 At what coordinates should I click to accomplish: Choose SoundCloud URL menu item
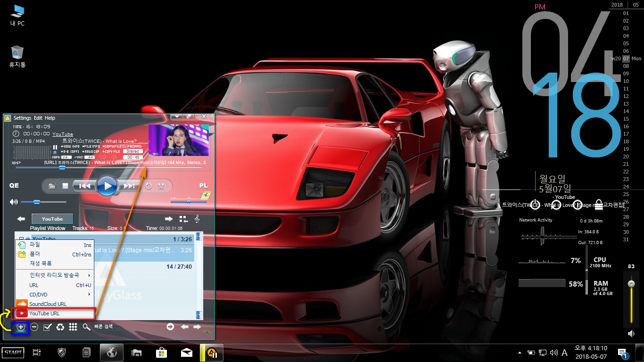(55, 304)
